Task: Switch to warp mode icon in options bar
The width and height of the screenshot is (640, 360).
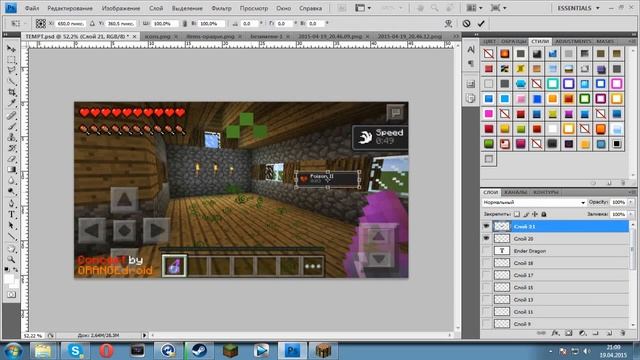Action: pyautogui.click(x=449, y=24)
